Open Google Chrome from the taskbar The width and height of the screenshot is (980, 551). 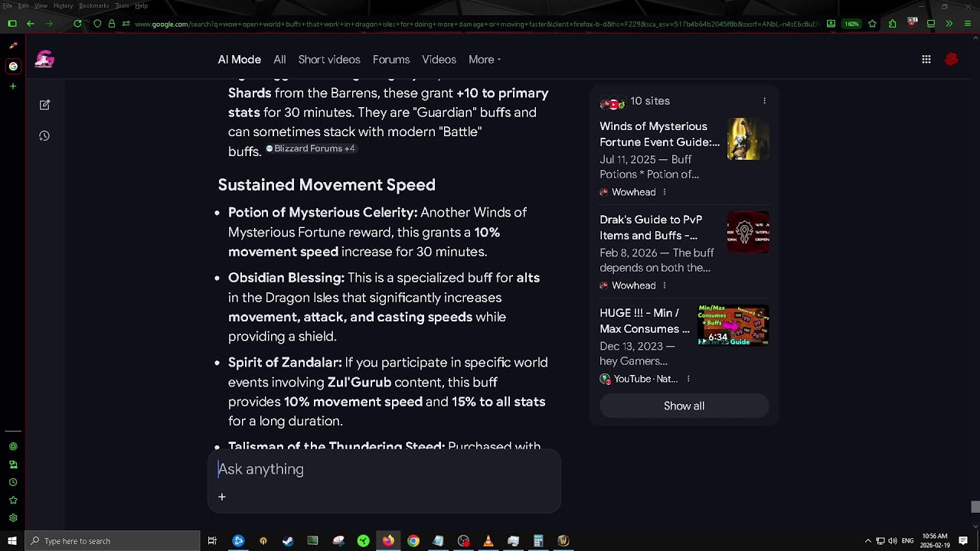coord(413,541)
